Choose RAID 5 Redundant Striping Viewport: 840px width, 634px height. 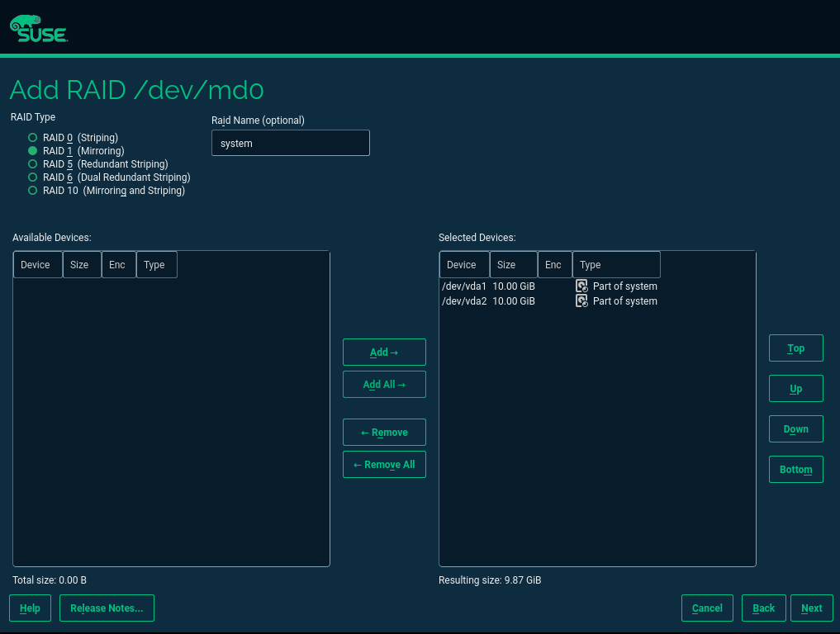click(33, 164)
